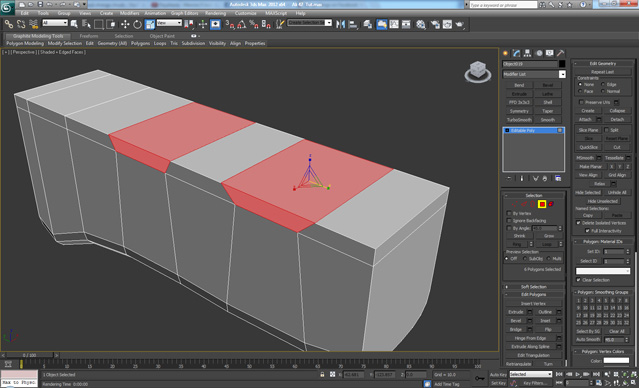Open the Hierarchy command panel tab
Screen dimensions: 639x388
click(528, 53)
